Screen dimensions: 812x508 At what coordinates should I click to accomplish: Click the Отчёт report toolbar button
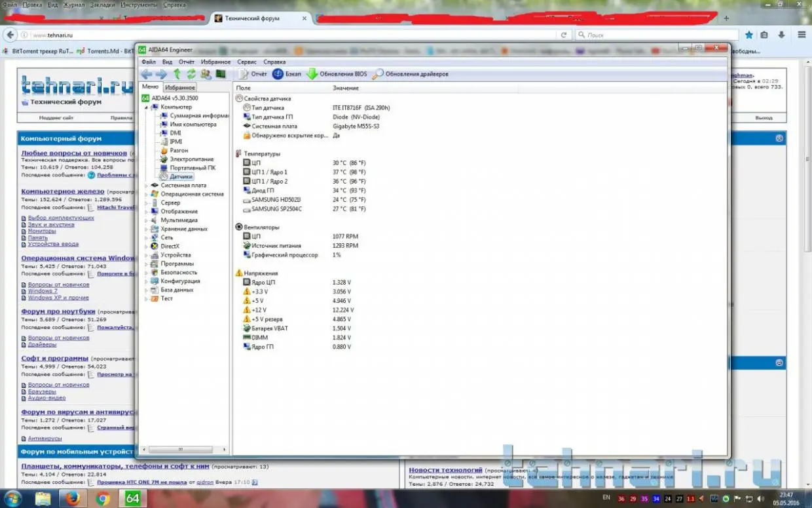(252, 74)
